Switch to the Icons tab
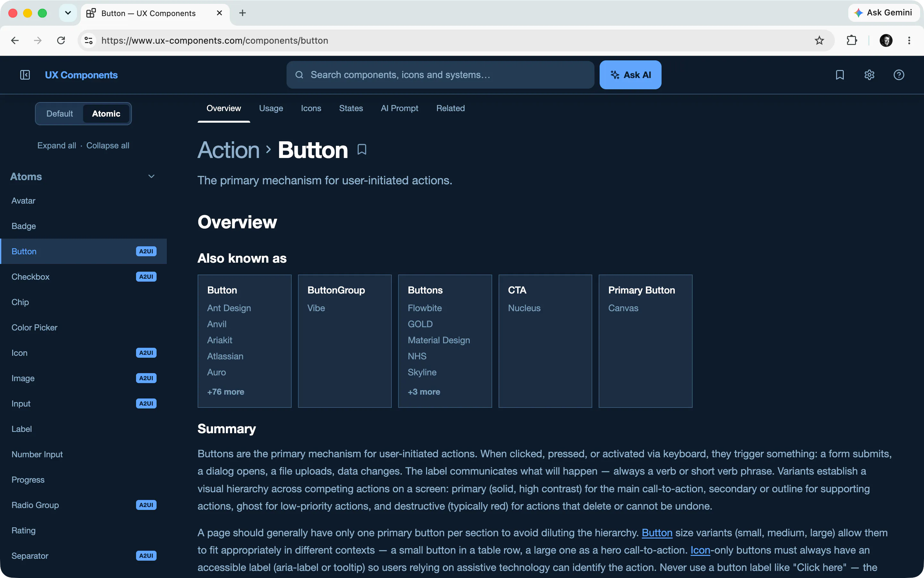This screenshot has height=578, width=924. click(x=311, y=109)
